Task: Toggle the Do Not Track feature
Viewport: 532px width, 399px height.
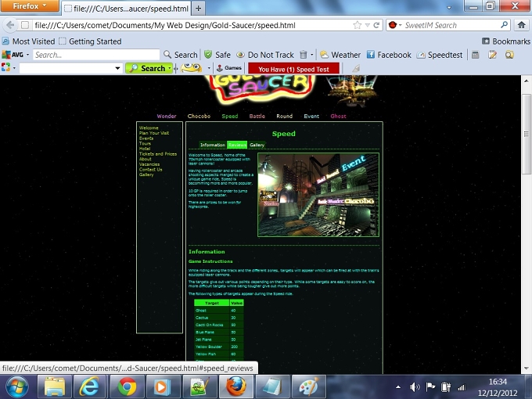Action: click(x=265, y=55)
